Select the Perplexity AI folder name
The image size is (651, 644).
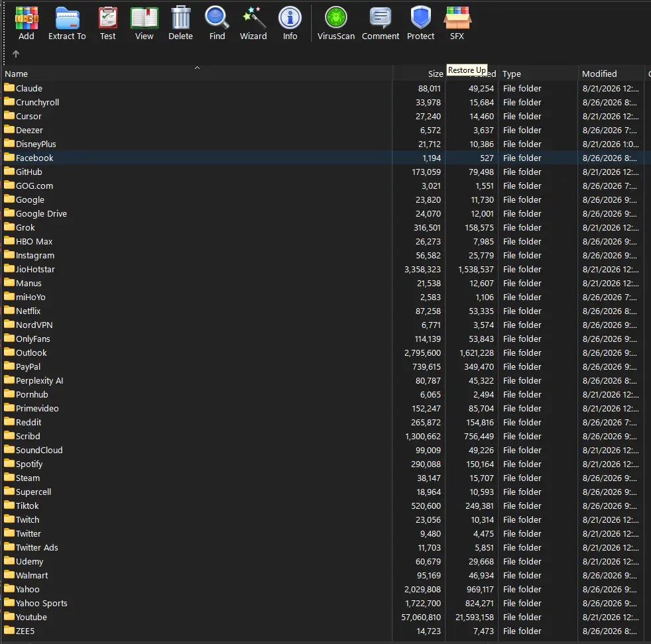(39, 380)
